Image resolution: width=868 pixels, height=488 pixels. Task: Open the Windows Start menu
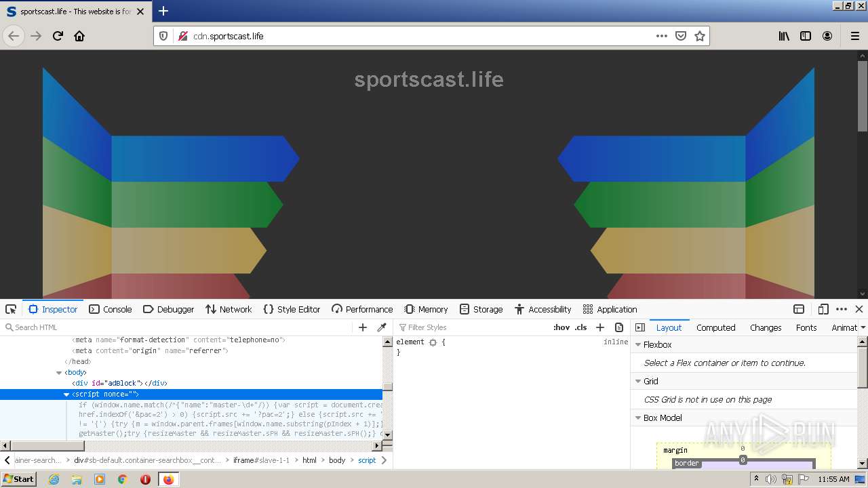tap(19, 479)
